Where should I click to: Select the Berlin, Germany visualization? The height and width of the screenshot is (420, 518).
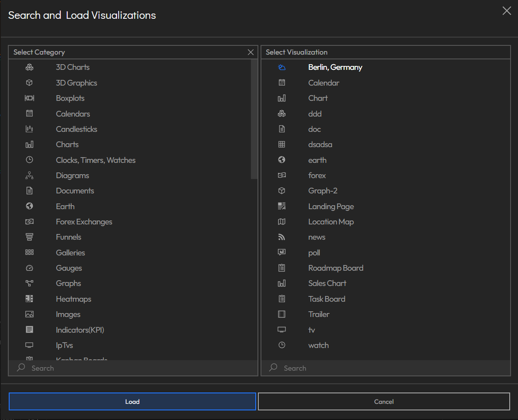335,67
